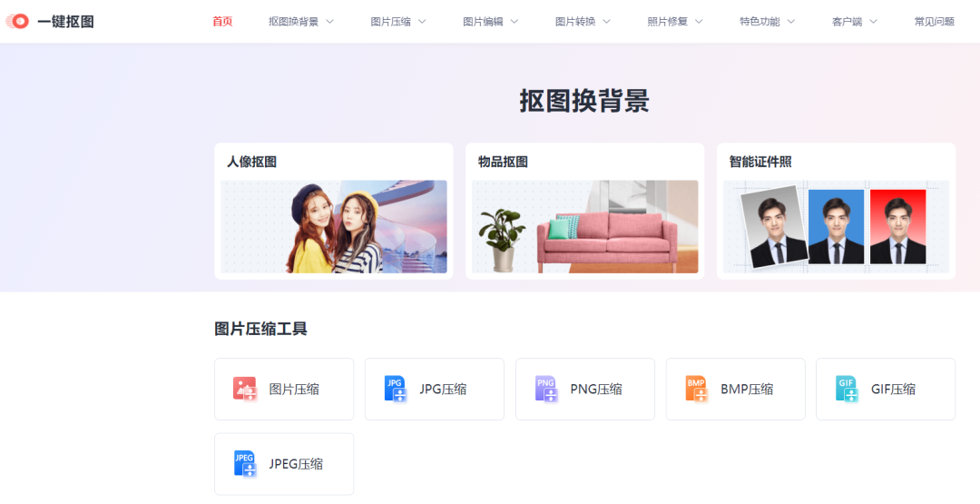This screenshot has height=504, width=980.
Task: Select the JPG压缩 tool label
Action: click(x=443, y=390)
